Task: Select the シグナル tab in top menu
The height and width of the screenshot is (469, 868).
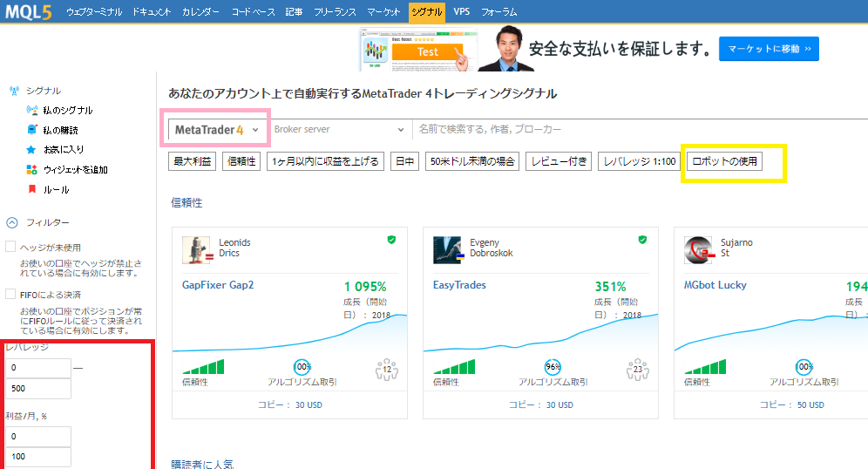Action: point(427,11)
